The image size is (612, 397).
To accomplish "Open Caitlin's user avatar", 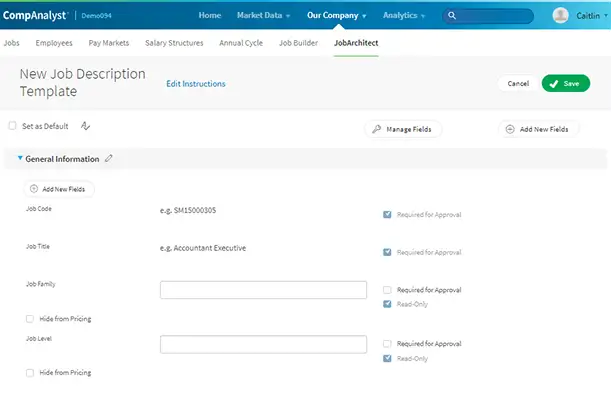I will (560, 16).
